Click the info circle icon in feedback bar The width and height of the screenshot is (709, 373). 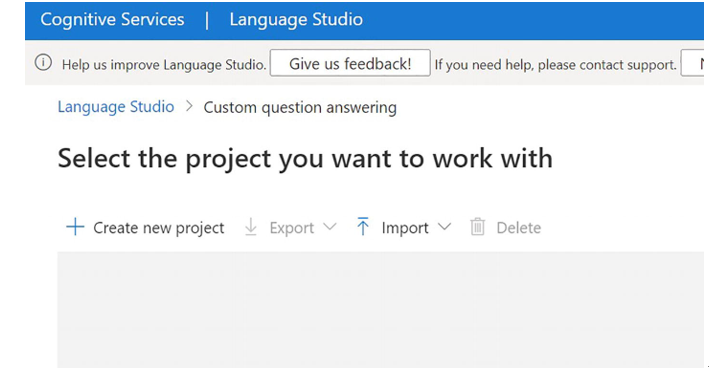[x=43, y=62]
